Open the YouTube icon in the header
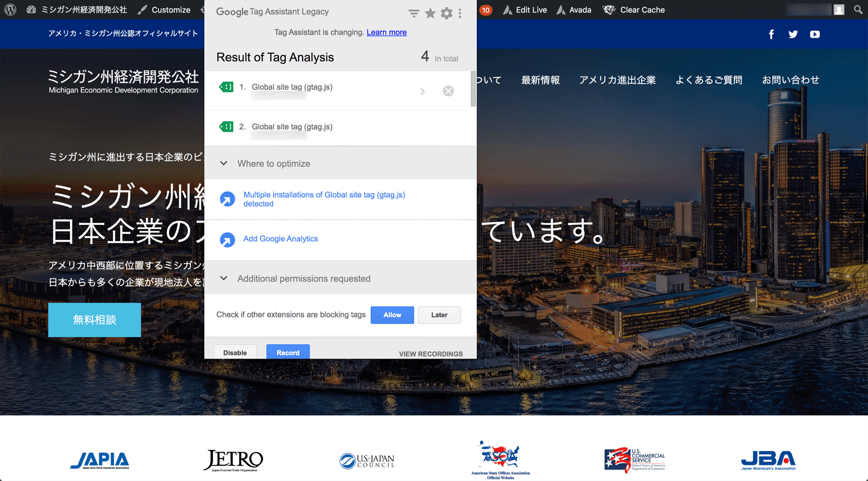Image resolution: width=868 pixels, height=481 pixels. [815, 34]
